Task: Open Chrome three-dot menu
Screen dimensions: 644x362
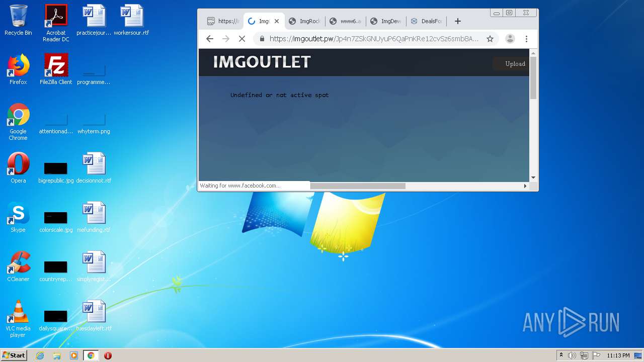Action: pos(526,39)
